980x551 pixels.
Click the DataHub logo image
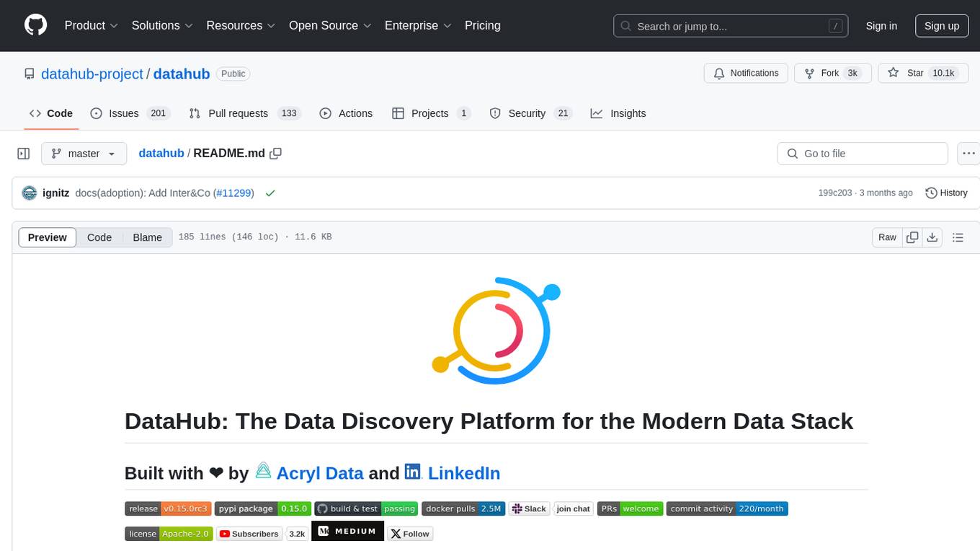(496, 330)
